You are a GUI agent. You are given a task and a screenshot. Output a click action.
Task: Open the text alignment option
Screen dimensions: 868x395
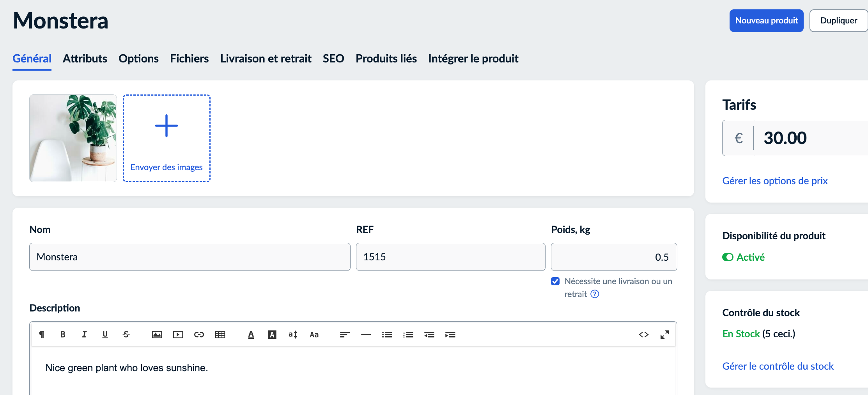tap(345, 335)
